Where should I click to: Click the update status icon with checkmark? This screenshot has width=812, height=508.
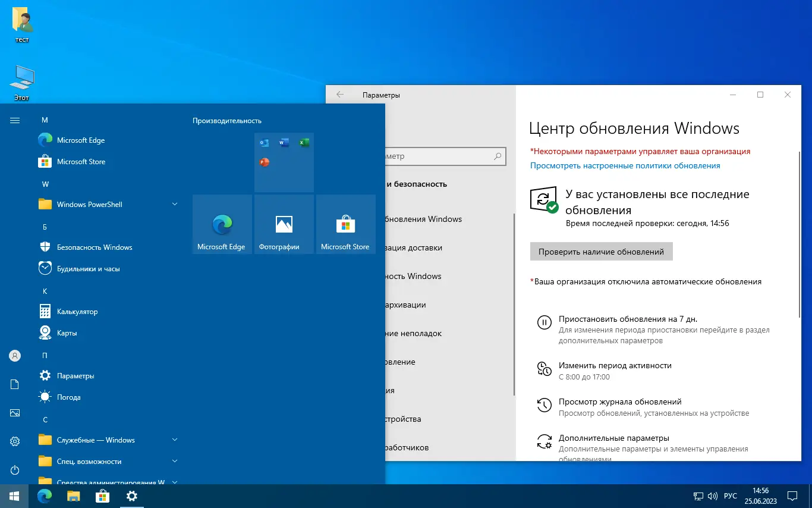(x=544, y=200)
